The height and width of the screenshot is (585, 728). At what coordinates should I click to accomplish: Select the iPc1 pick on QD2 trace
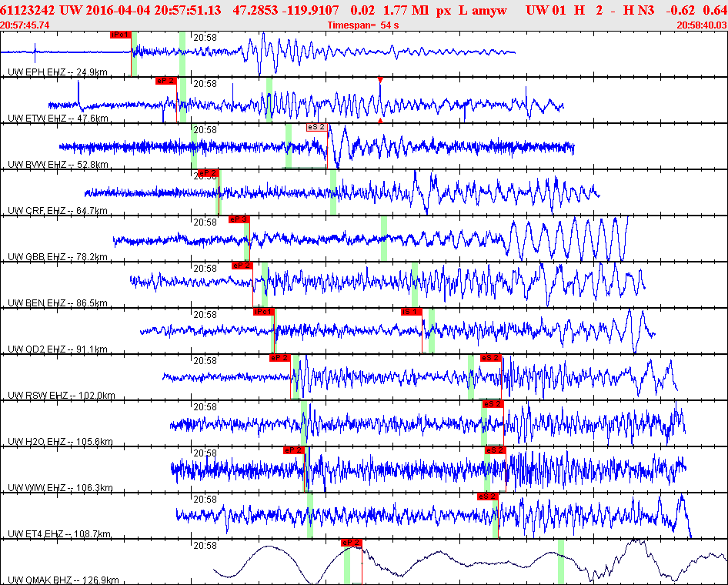(264, 312)
